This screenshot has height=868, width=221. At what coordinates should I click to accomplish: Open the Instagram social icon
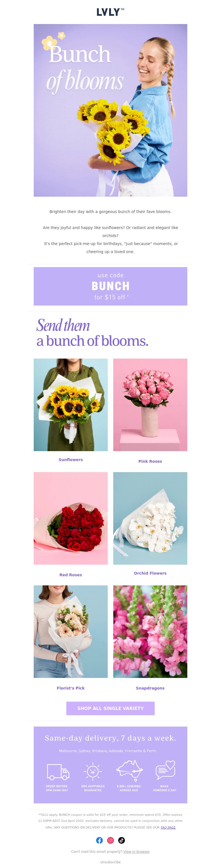[x=110, y=840]
